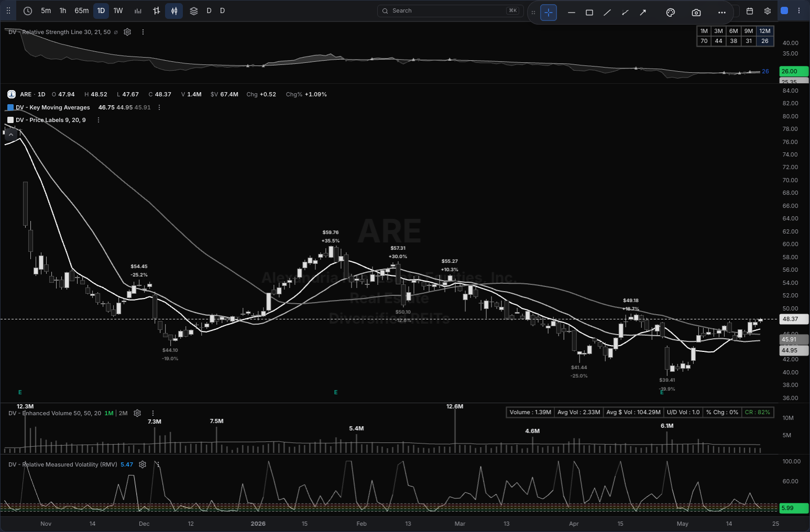Screen dimensions: 810x532
Task: Select the 12M performance period cell
Action: tap(765, 31)
